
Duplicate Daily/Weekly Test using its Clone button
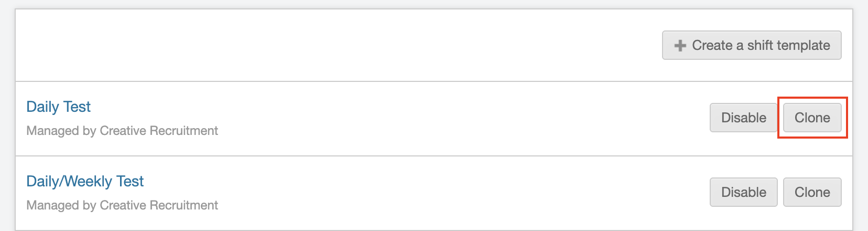pos(812,192)
